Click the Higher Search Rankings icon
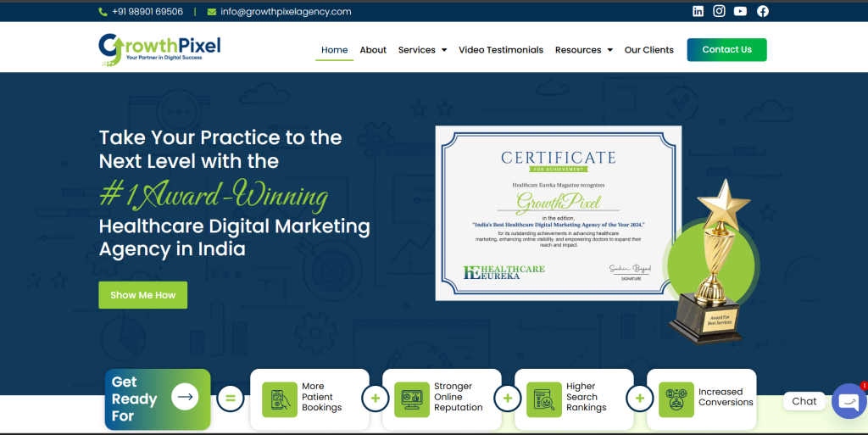868x435 pixels. [x=544, y=399]
